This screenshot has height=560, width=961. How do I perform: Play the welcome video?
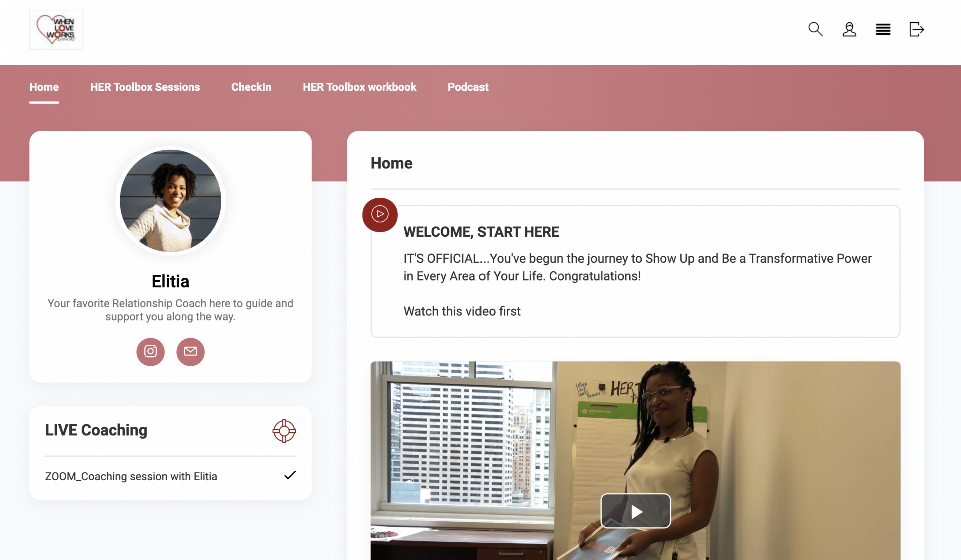tap(635, 511)
